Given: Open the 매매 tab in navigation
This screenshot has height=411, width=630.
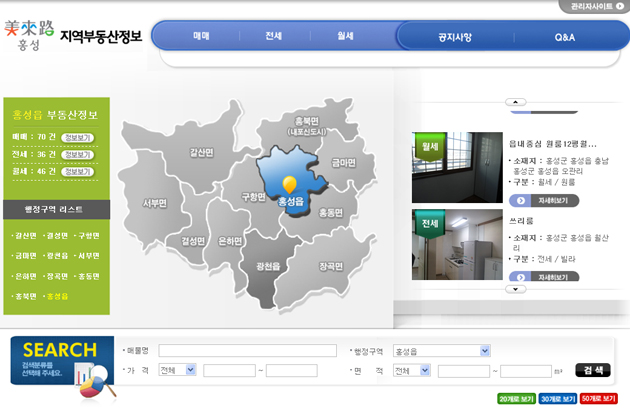Looking at the screenshot, I should click(201, 36).
